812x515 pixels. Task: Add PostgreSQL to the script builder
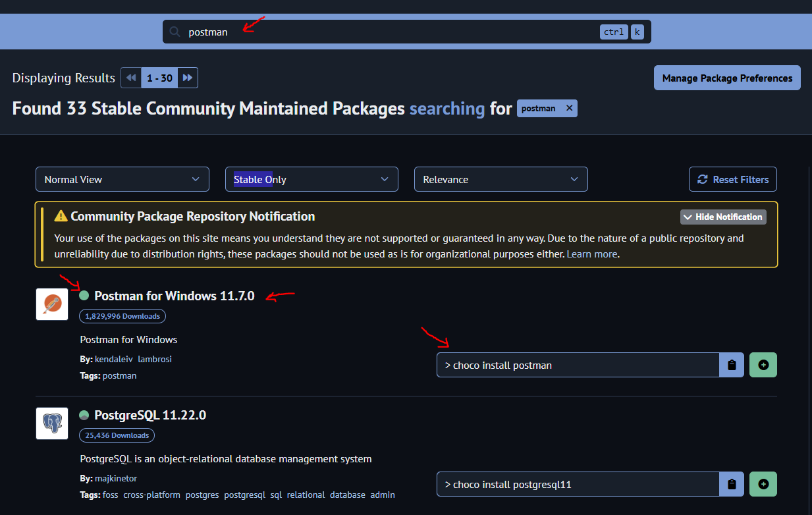pyautogui.click(x=763, y=484)
